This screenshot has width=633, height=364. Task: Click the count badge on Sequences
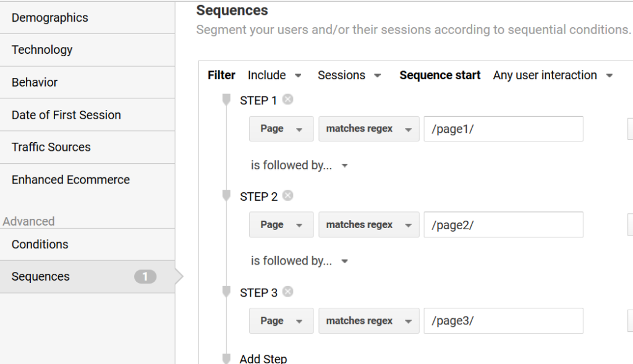[x=145, y=276]
